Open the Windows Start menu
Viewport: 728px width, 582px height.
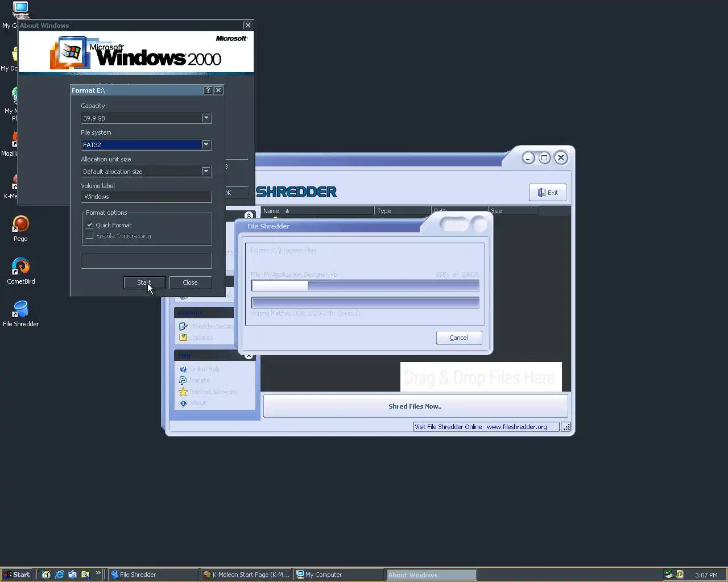(18, 575)
